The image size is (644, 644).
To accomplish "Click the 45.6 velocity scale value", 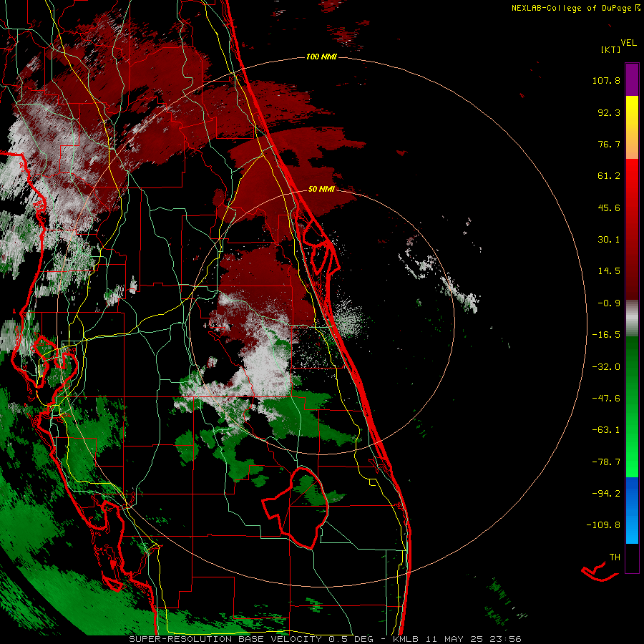I will pyautogui.click(x=609, y=208).
